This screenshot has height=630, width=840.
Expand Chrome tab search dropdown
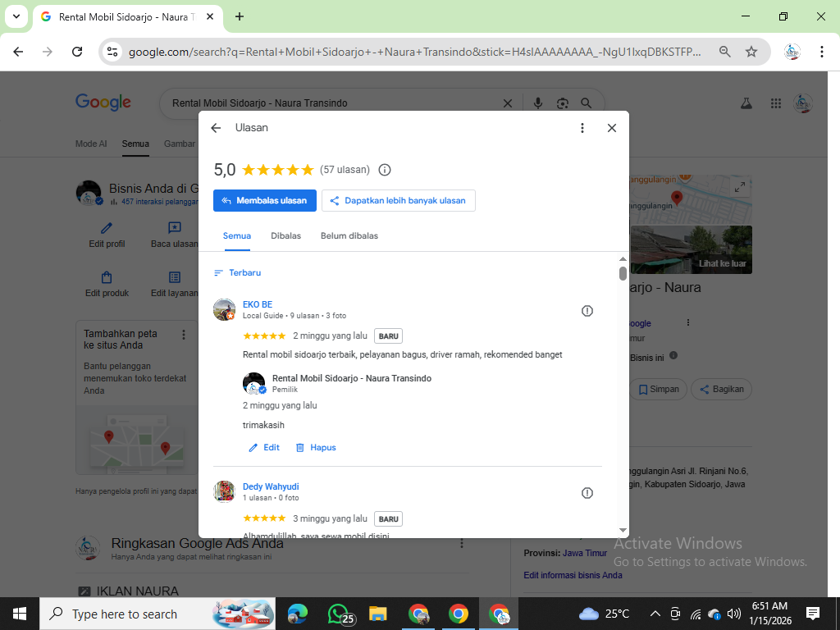tap(16, 16)
